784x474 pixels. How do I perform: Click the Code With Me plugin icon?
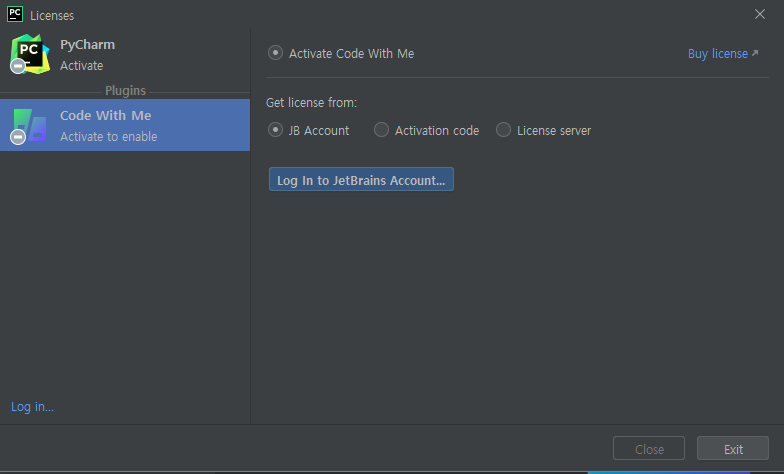click(x=30, y=125)
